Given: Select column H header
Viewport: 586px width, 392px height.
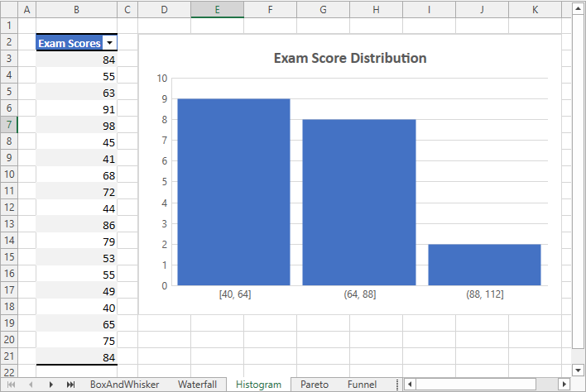Looking at the screenshot, I should coord(377,9).
